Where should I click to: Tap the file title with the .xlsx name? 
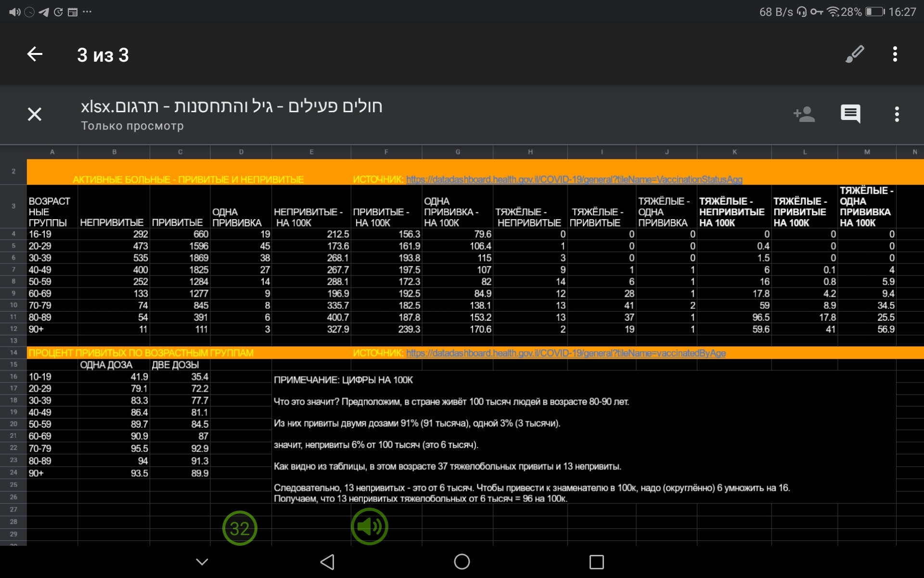tap(231, 106)
